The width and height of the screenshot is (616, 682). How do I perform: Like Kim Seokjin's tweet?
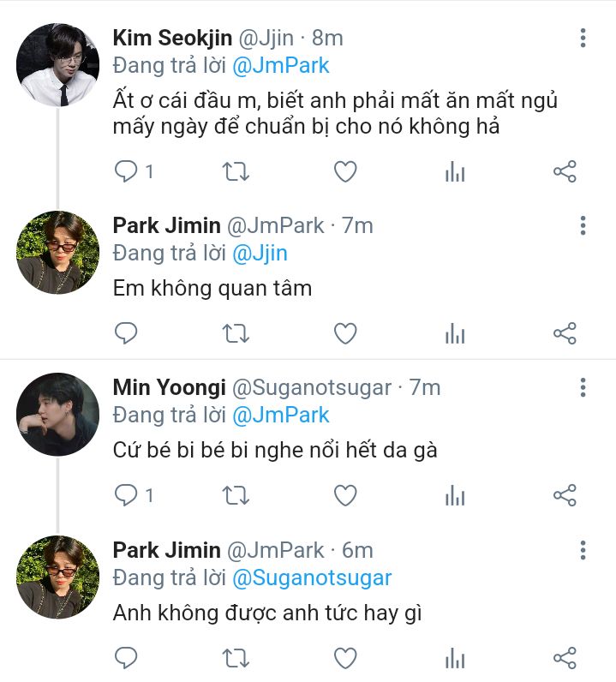[344, 171]
